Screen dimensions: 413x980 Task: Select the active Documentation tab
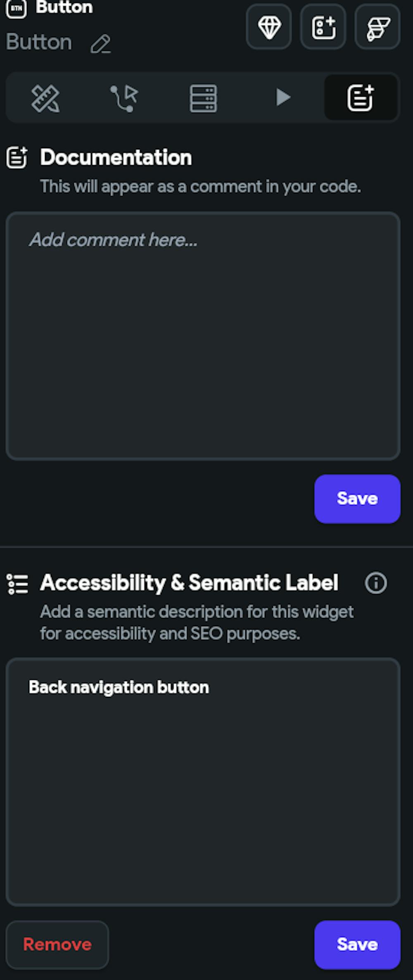[x=361, y=98]
